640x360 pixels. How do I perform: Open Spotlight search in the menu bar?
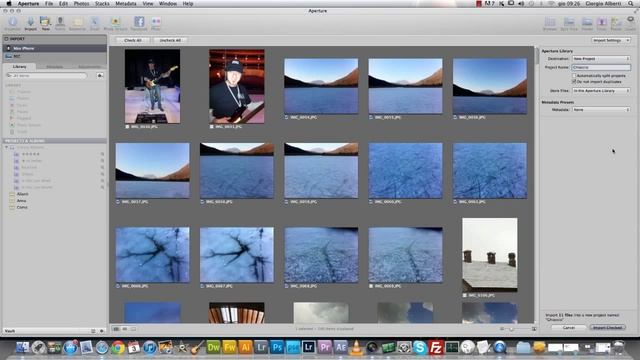click(x=631, y=4)
